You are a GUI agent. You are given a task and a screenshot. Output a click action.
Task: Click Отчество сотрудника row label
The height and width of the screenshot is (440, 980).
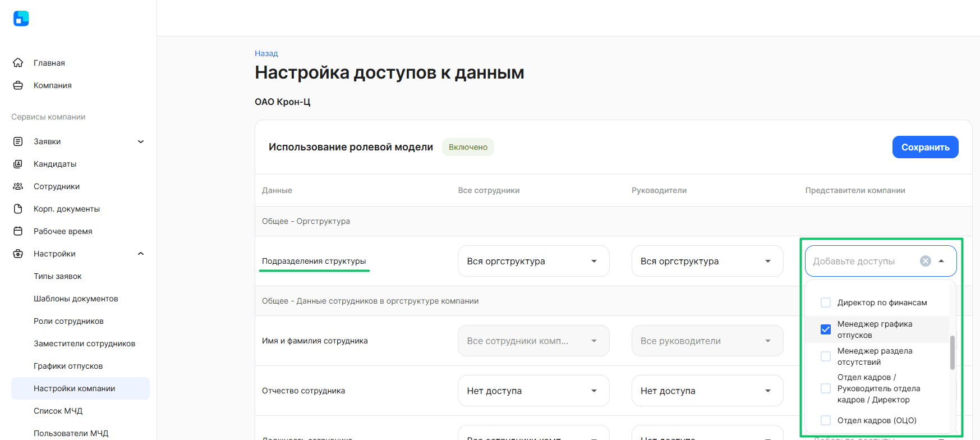click(303, 391)
